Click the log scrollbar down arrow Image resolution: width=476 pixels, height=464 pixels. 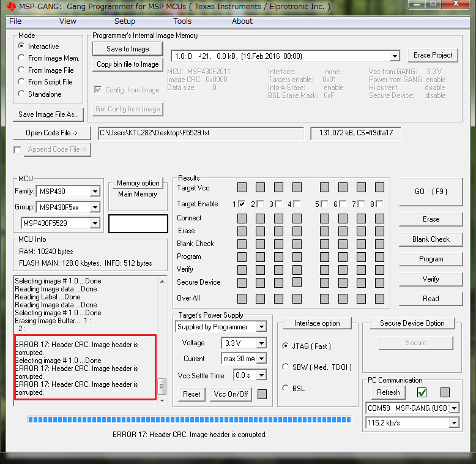click(162, 401)
